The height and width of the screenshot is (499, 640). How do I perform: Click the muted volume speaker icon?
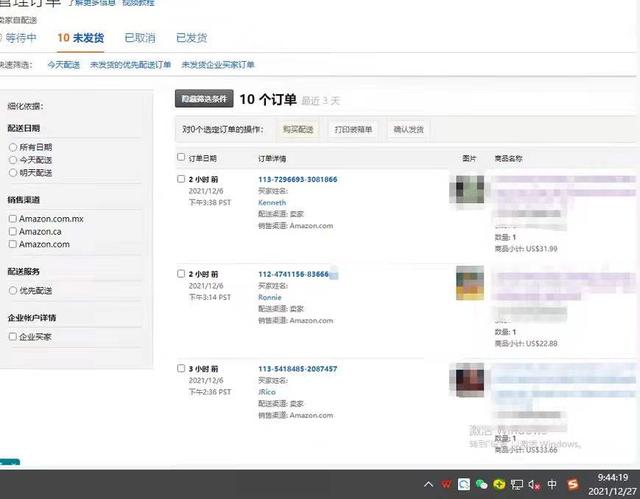(x=534, y=484)
